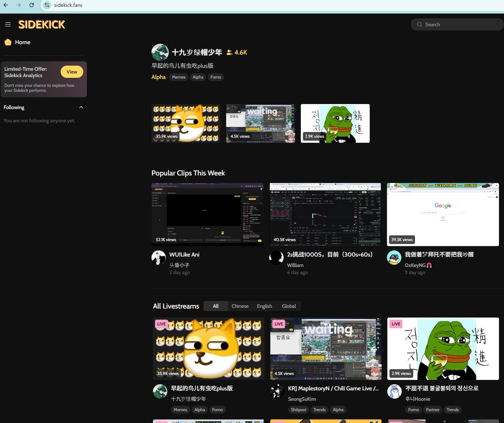Play Google clip thumbnail with 39.3K views

tap(443, 214)
